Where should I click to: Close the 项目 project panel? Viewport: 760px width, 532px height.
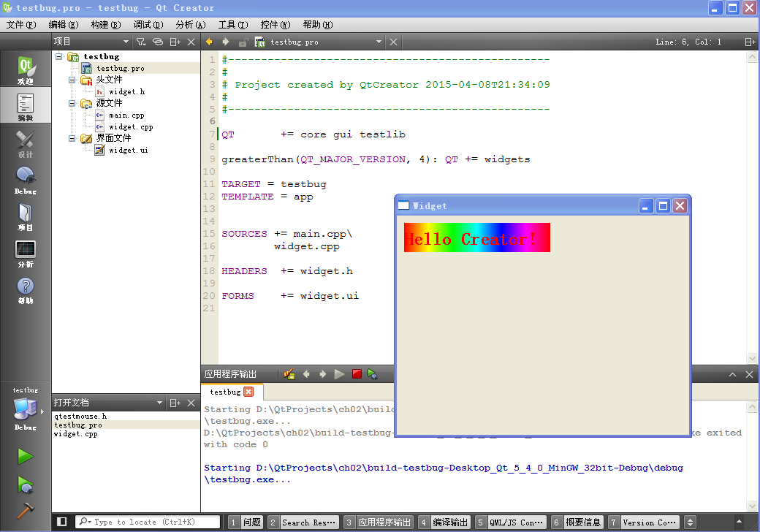click(x=191, y=42)
